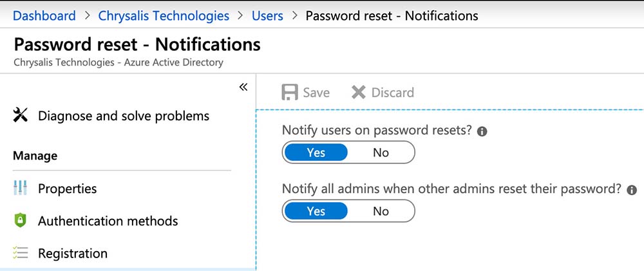Image resolution: width=644 pixels, height=271 pixels.
Task: Open the Authentication methods menu item
Action: click(108, 221)
